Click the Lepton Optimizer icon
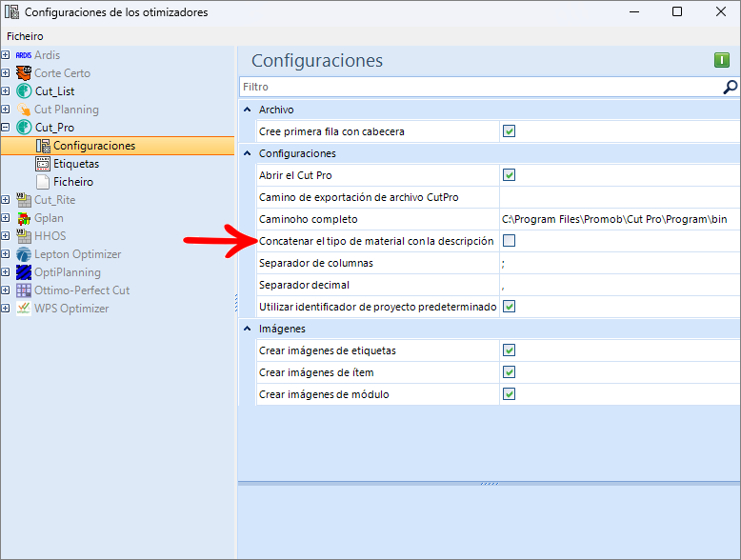Image resolution: width=741 pixels, height=560 pixels. (24, 254)
